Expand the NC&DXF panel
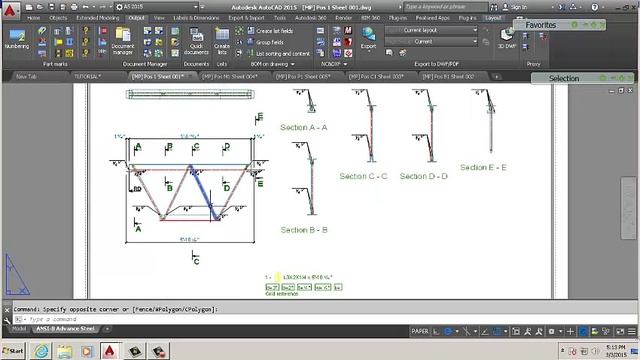640x360 pixels. [334, 64]
